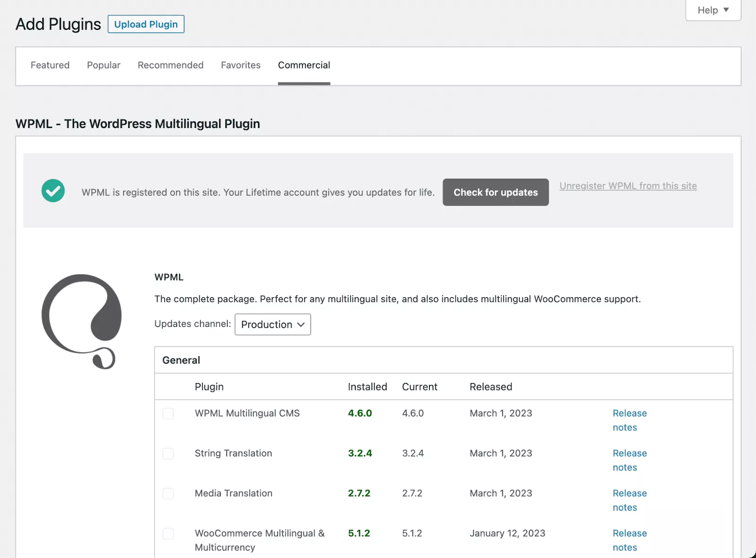
Task: Click installed version 2.7.2 in green
Action: 359,493
